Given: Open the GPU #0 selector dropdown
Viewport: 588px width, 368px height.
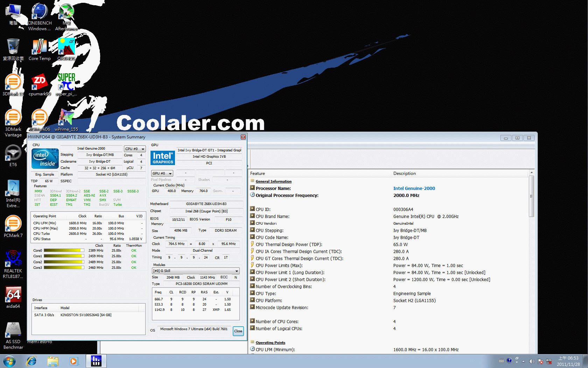Looking at the screenshot, I should pos(162,173).
